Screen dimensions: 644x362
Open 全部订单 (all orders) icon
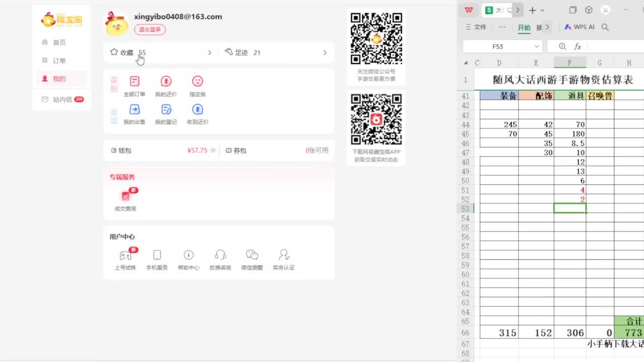134,82
